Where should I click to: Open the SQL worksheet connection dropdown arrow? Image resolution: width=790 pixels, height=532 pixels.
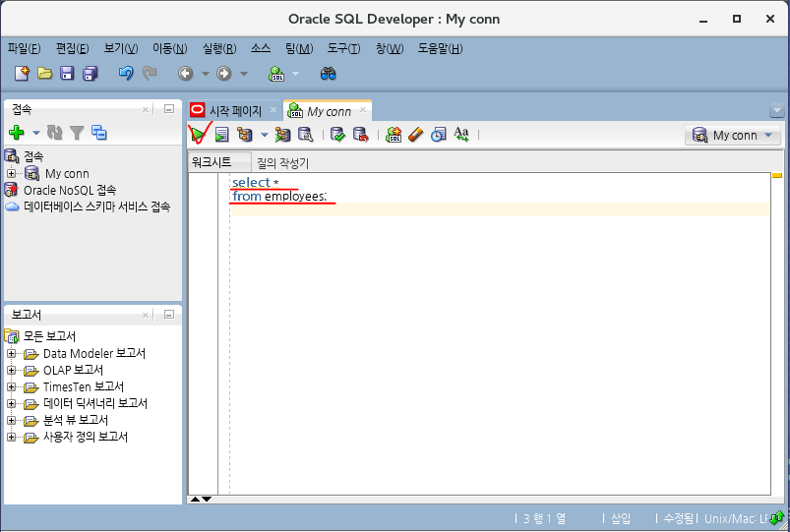click(x=296, y=74)
